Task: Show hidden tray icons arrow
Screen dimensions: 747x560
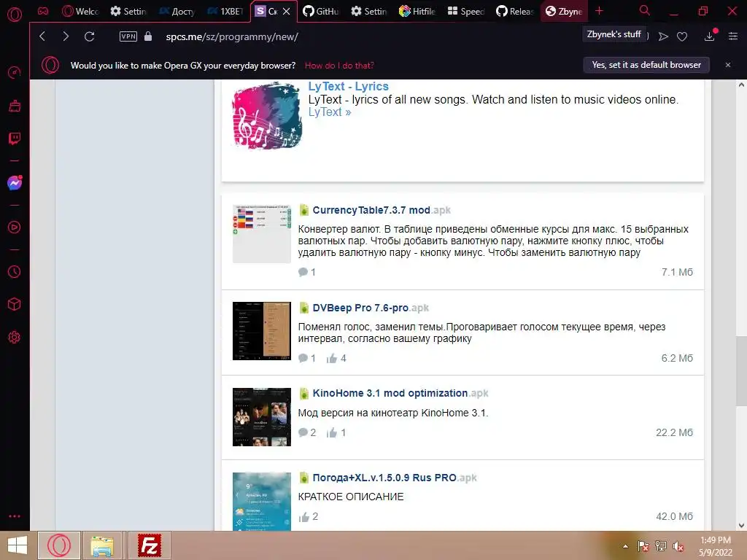Action: tap(625, 546)
